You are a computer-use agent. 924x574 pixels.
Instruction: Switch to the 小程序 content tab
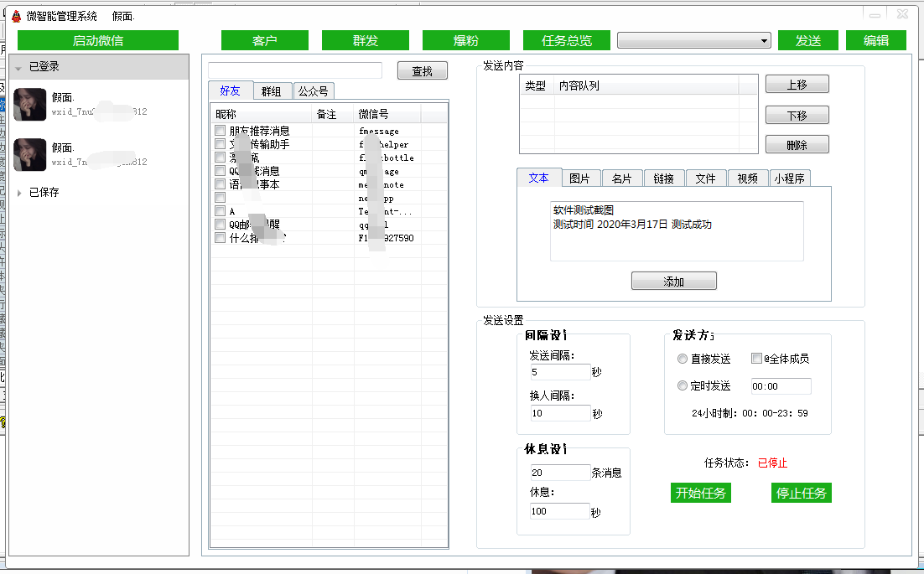[790, 178]
